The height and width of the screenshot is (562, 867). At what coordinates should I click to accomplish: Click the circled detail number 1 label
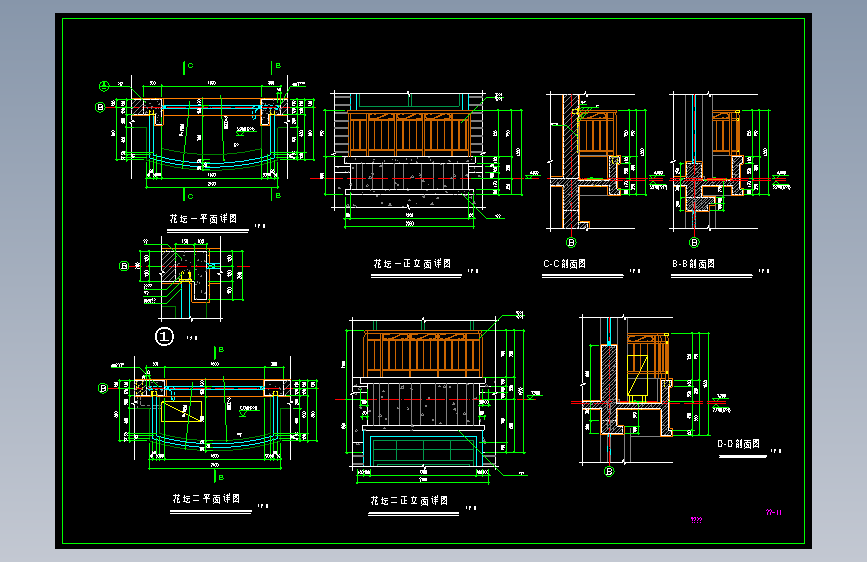(164, 336)
